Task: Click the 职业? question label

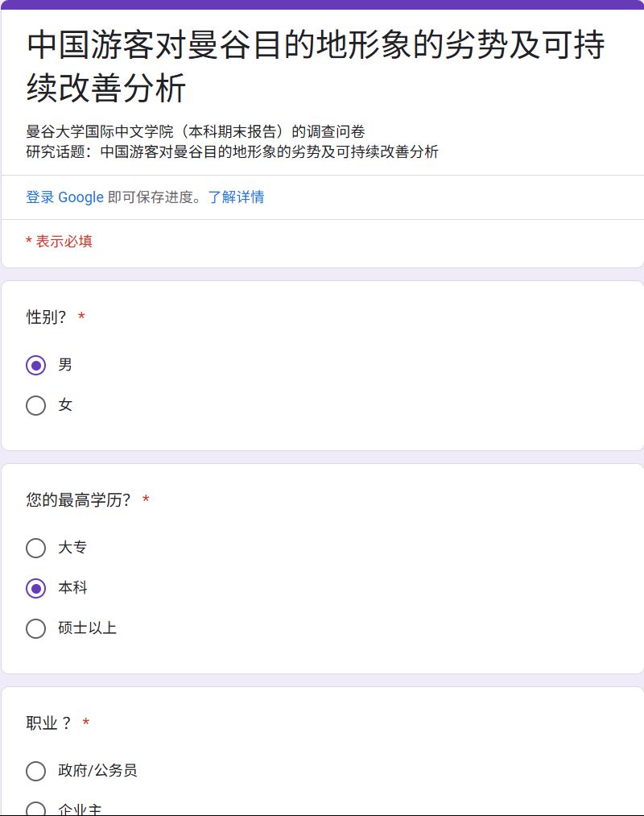Action: [49, 723]
